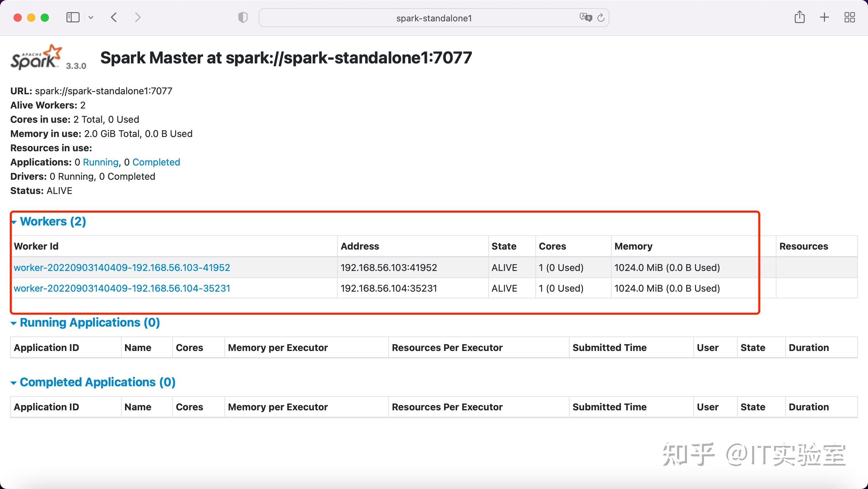Open a new tab with the plus icon
The width and height of the screenshot is (868, 489).
tap(824, 17)
